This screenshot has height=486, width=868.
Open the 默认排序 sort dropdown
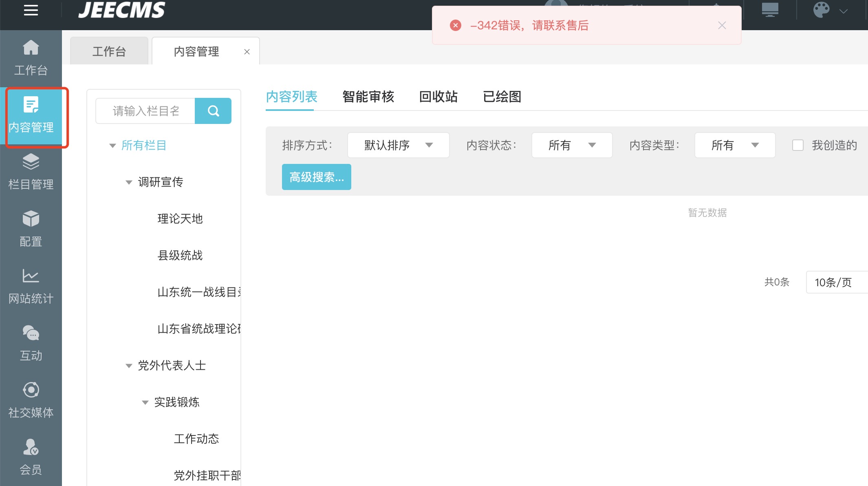tap(398, 145)
